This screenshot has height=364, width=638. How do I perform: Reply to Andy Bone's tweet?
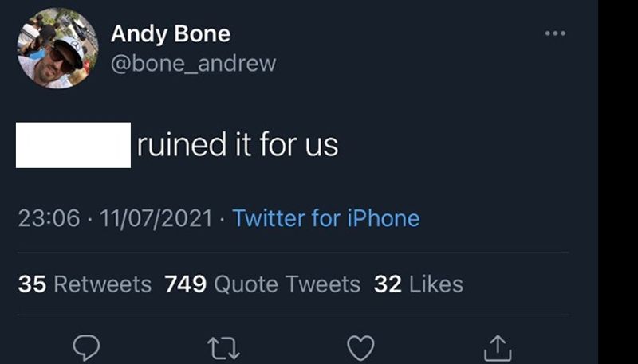(x=86, y=347)
